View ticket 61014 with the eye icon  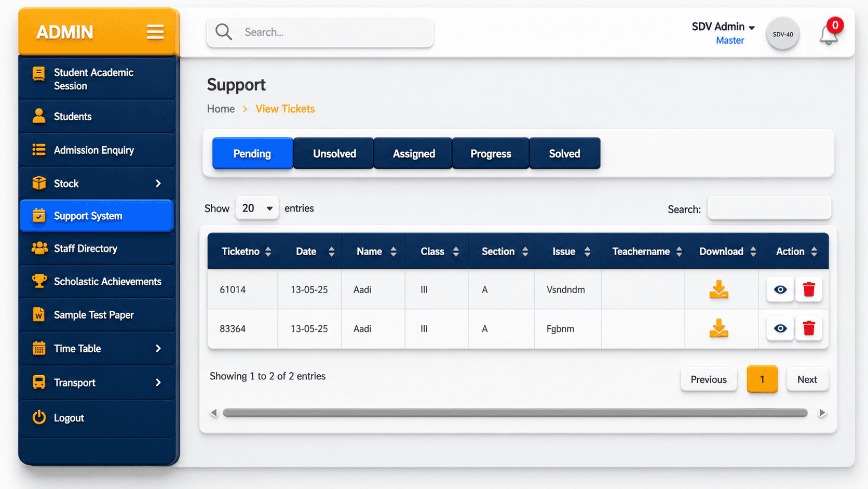pos(780,289)
